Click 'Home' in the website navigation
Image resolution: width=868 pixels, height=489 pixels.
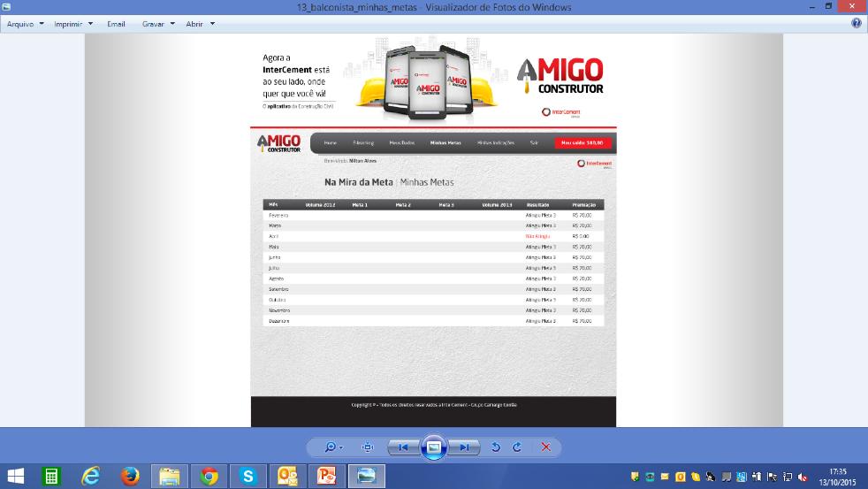click(330, 143)
